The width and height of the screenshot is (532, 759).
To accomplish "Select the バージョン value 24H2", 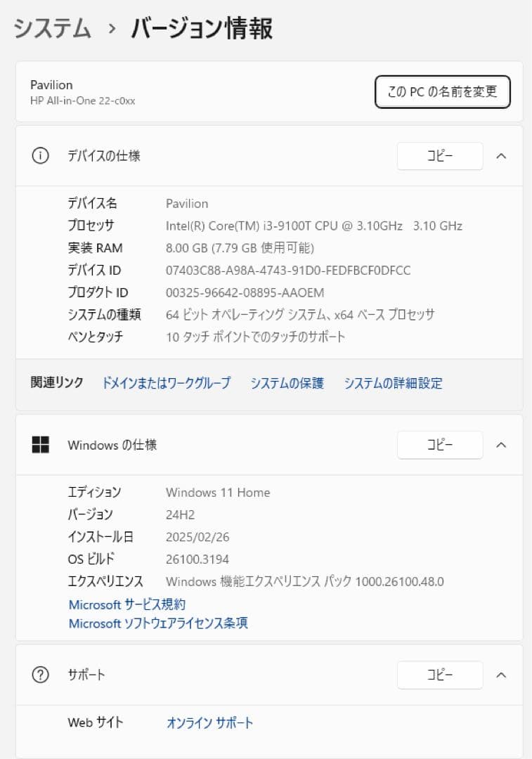I will (x=180, y=514).
